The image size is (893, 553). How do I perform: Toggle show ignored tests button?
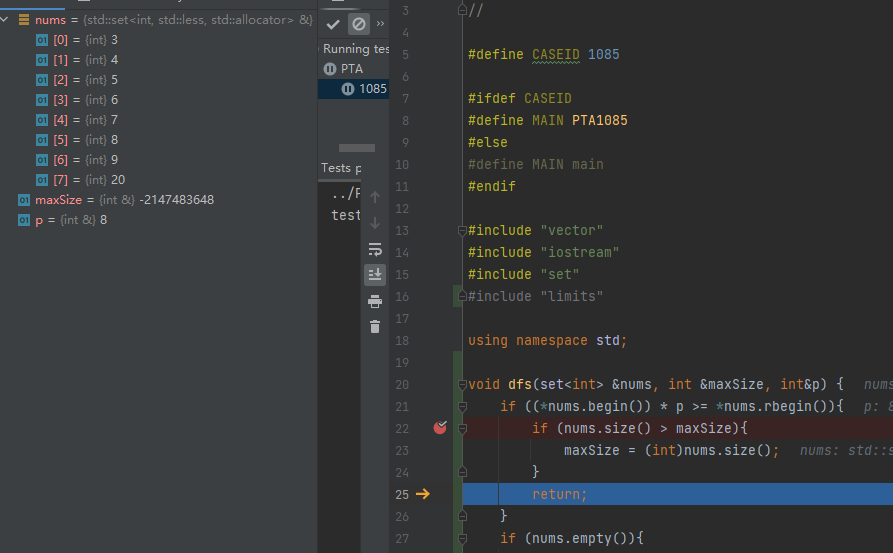[x=359, y=24]
